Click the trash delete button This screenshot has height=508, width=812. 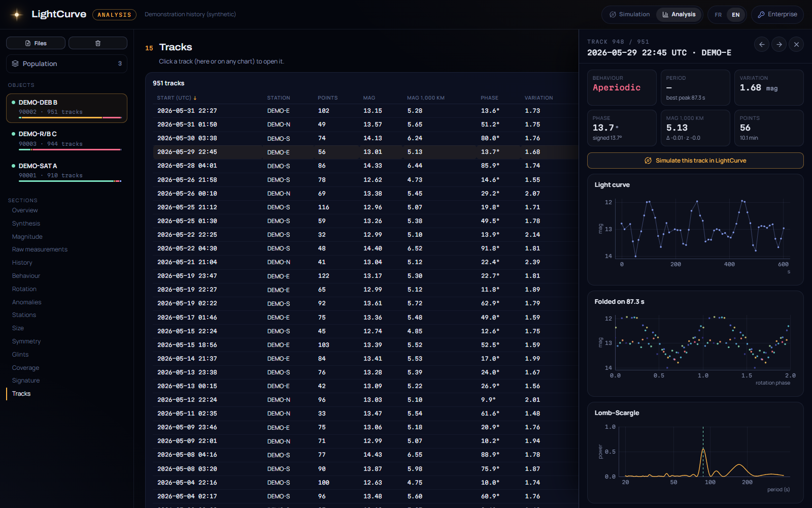pos(98,43)
